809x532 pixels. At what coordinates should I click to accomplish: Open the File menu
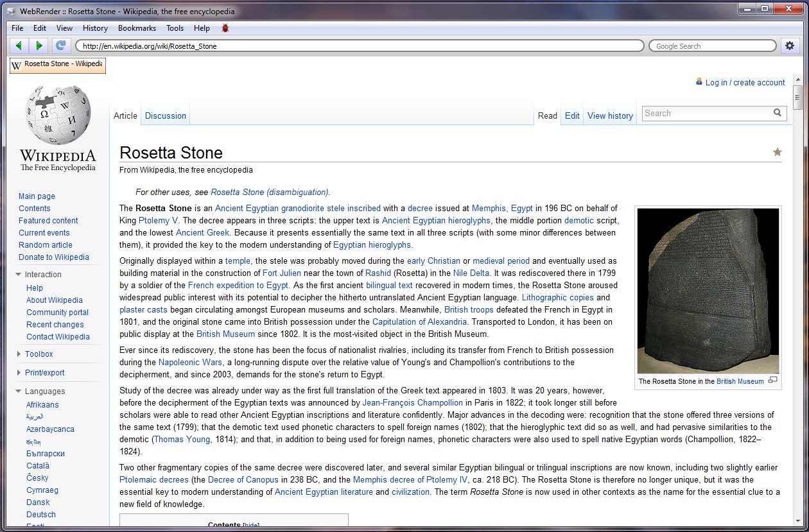17,28
